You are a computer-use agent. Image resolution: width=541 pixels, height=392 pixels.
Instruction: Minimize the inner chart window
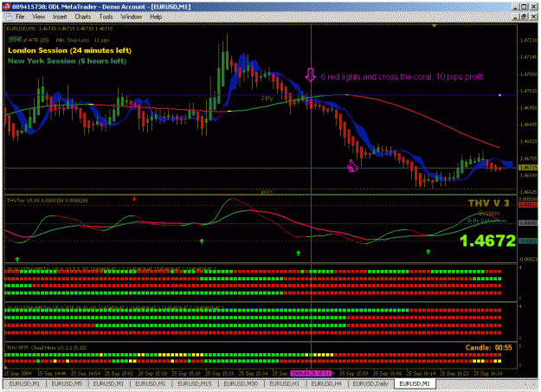pyautogui.click(x=516, y=16)
